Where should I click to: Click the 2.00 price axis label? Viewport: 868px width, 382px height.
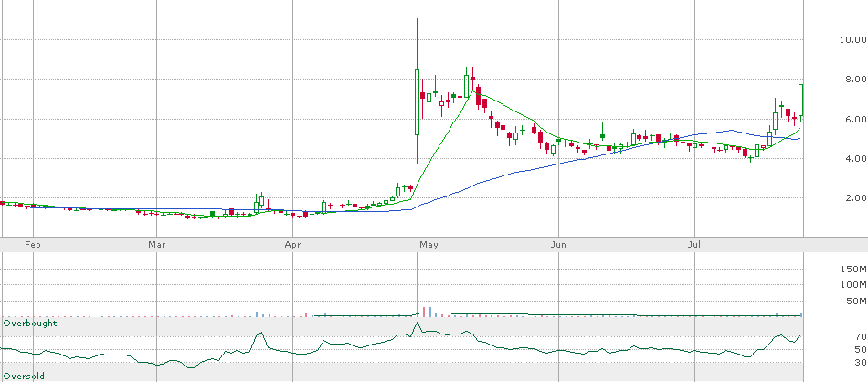point(854,198)
